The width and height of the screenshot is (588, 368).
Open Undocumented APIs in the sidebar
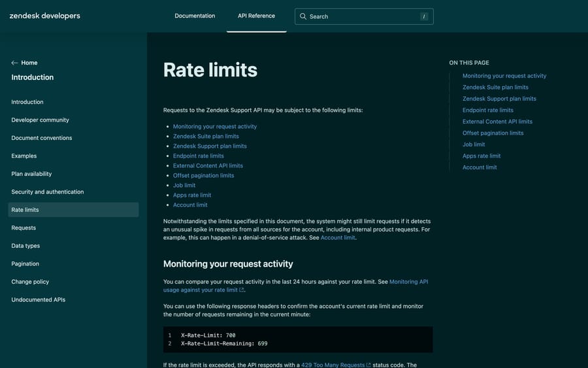[x=39, y=300]
